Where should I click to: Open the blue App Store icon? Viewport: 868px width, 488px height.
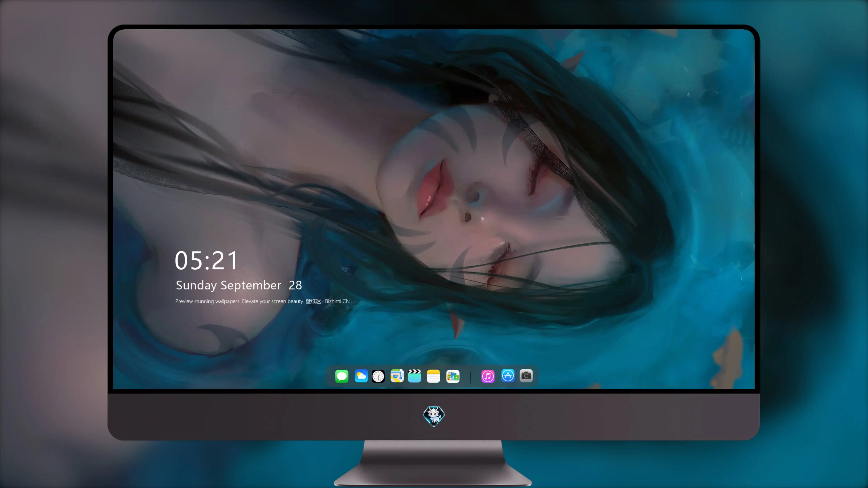pos(508,375)
